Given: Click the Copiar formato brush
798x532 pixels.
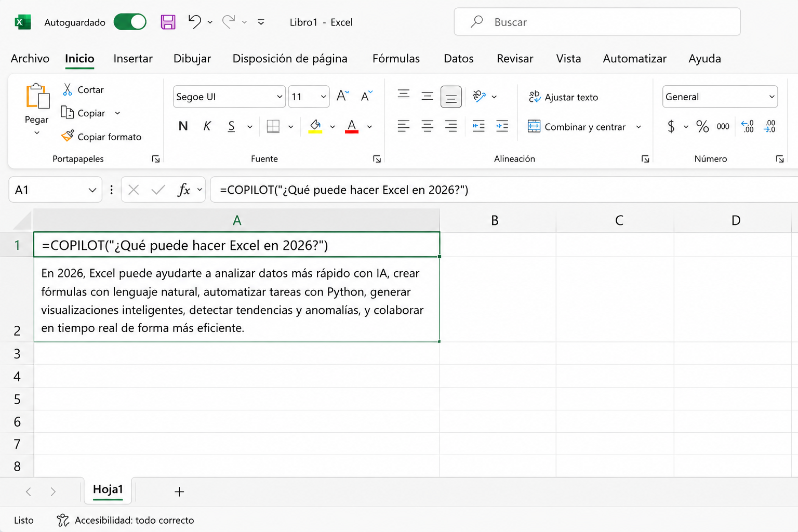Looking at the screenshot, I should click(68, 136).
